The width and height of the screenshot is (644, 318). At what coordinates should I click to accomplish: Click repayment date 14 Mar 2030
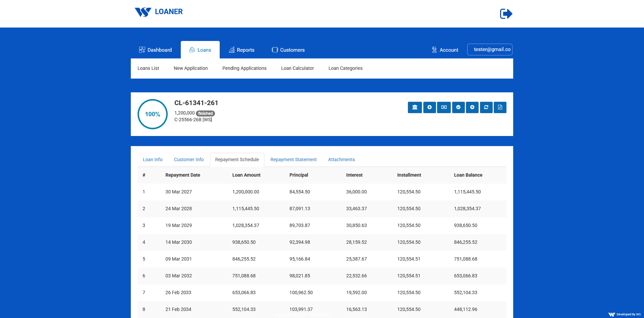pos(179,242)
